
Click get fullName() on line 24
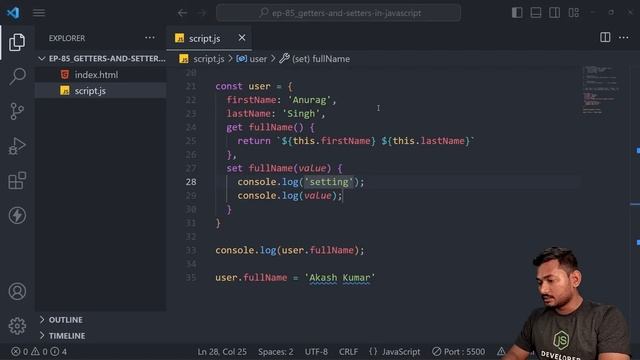coord(270,127)
